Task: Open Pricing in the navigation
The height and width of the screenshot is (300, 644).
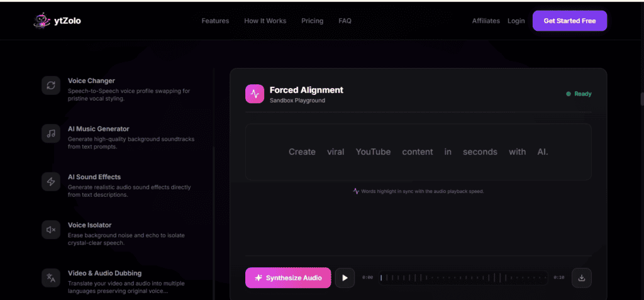Action: coord(312,21)
